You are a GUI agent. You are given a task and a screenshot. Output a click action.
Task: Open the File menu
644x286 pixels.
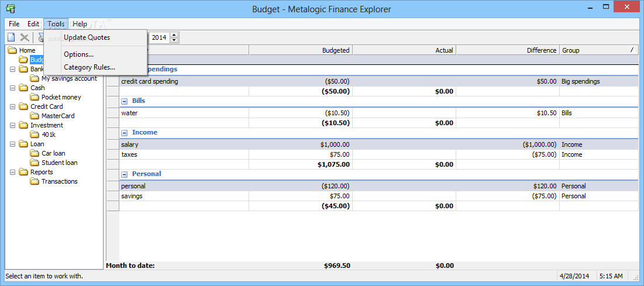coord(14,24)
